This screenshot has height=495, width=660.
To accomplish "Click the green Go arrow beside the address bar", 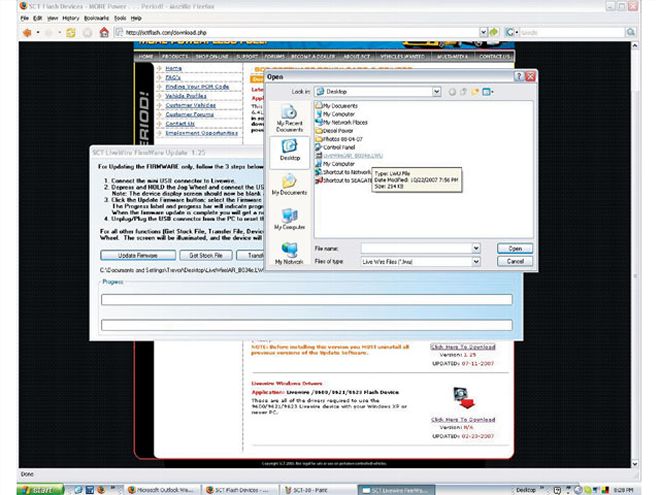I will click(494, 32).
